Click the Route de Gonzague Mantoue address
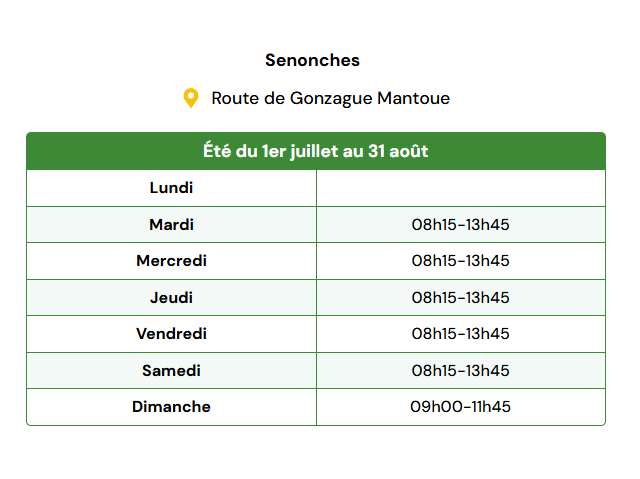Image resolution: width=640 pixels, height=479 pixels. pos(331,98)
